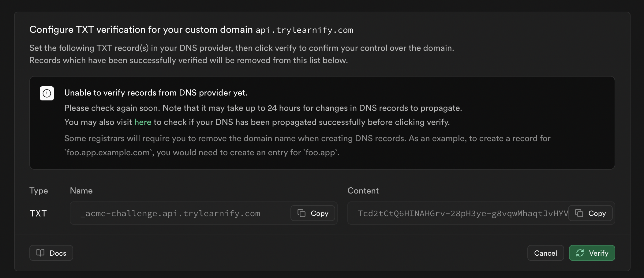
Task: Click the foo.app.example.com registrar note
Action: [x=202, y=152]
